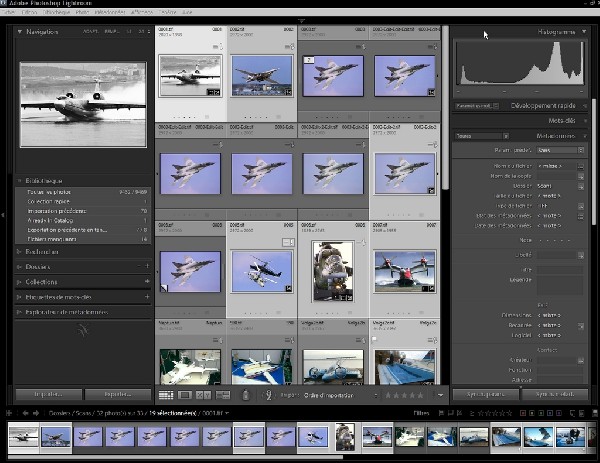The width and height of the screenshot is (600, 463).
Task: Switch to grid view mode
Action: (x=166, y=395)
